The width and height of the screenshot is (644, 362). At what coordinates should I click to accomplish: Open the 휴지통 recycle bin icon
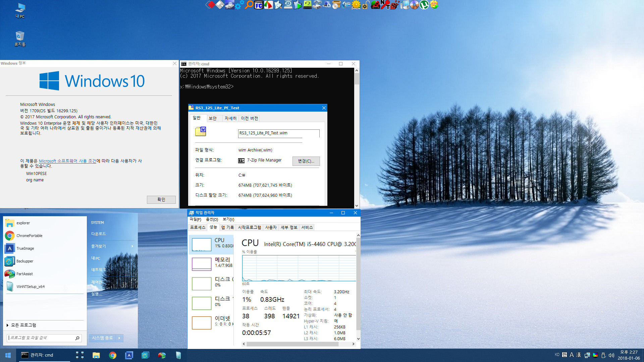pyautogui.click(x=20, y=39)
